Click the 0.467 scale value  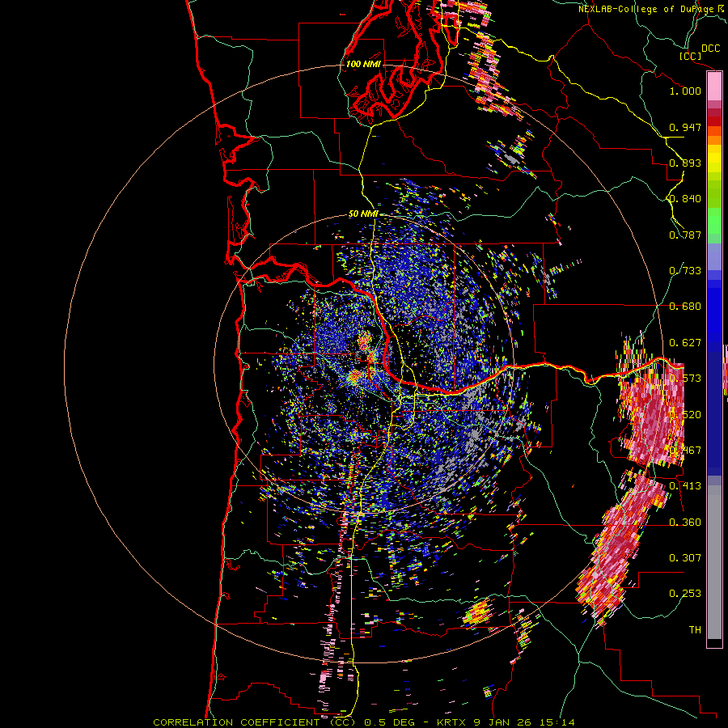[685, 451]
